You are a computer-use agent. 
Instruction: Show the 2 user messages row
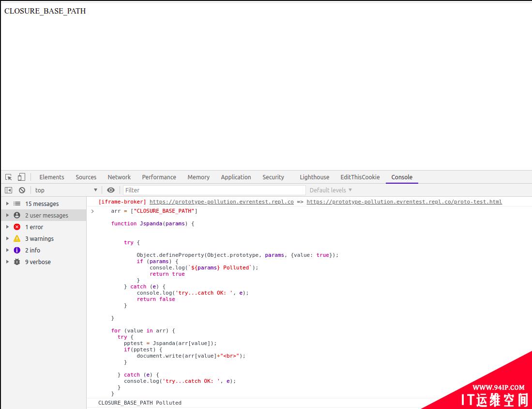coord(44,215)
